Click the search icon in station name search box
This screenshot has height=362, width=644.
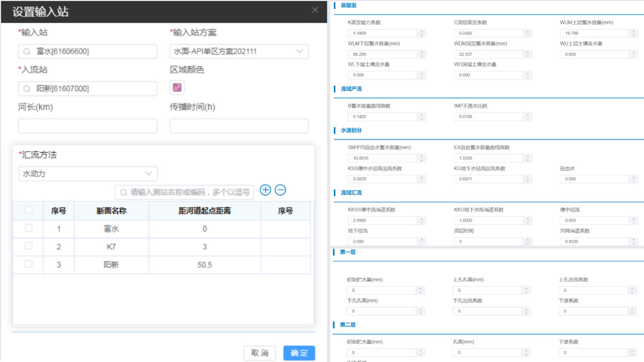[124, 192]
